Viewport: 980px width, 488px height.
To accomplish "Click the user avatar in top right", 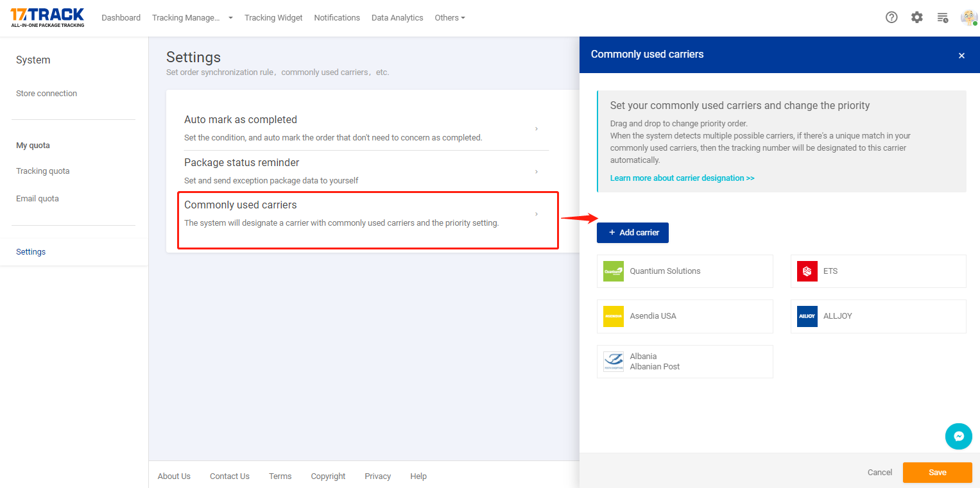I will (x=968, y=17).
